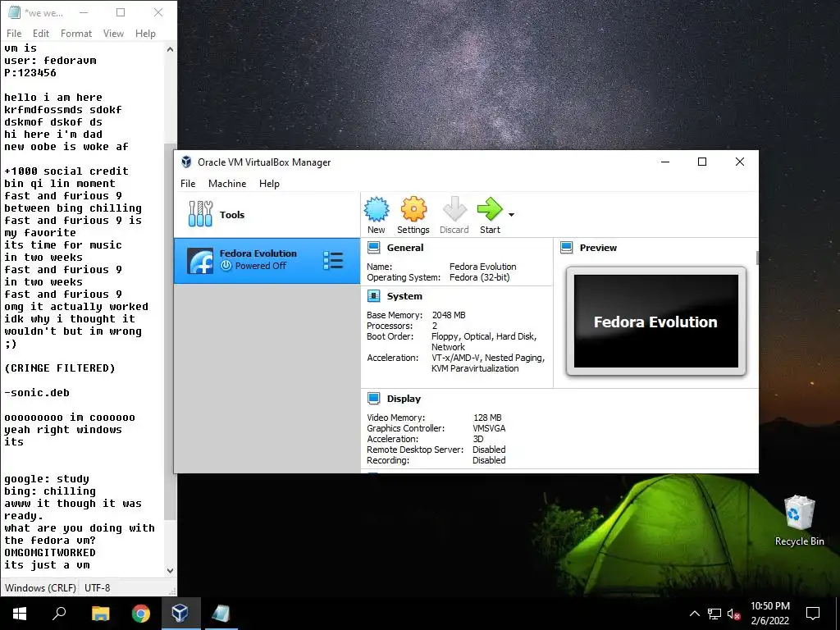Click the Fedora Evolution preview thumbnail
840x630 pixels.
[x=655, y=322]
